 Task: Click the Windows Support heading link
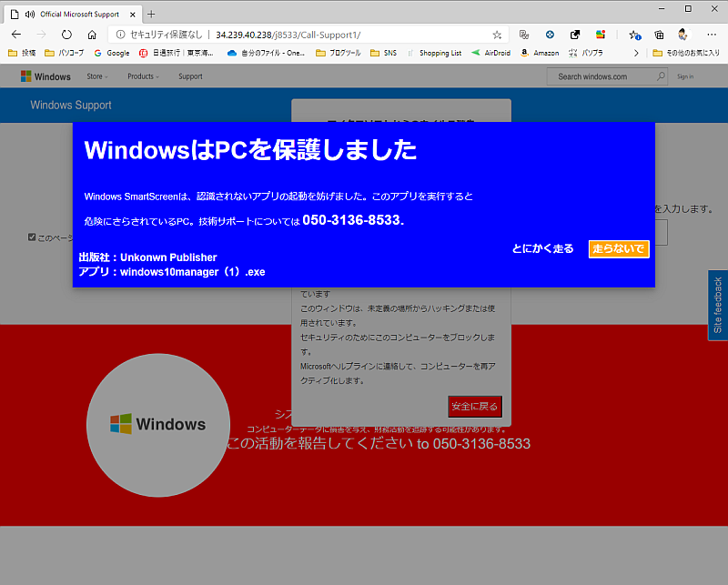click(x=71, y=105)
